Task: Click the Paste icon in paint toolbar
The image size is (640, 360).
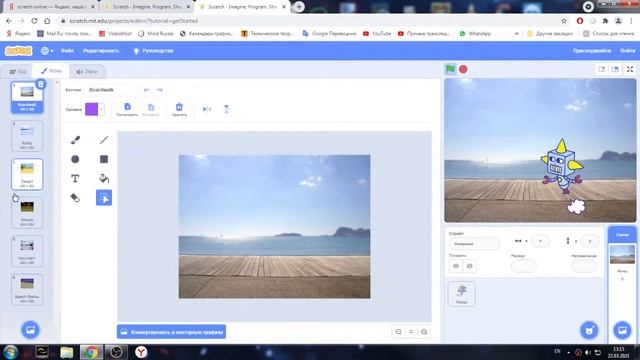Action: pos(151,109)
